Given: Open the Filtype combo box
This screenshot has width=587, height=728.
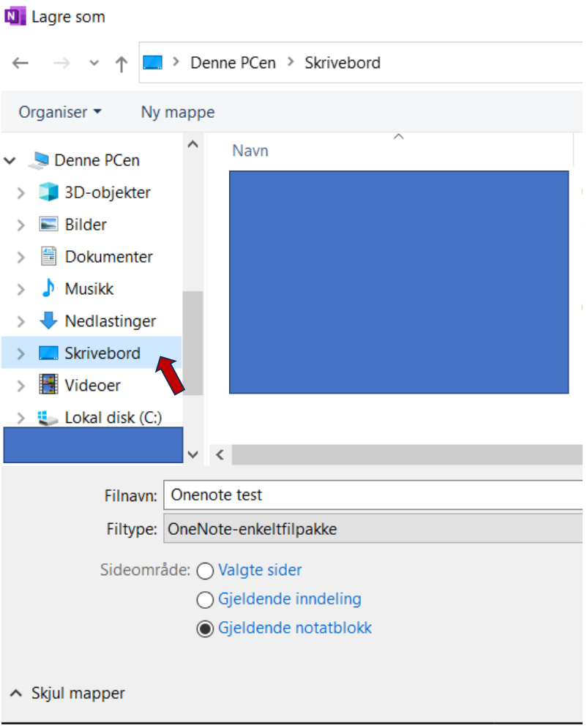Looking at the screenshot, I should 373,528.
